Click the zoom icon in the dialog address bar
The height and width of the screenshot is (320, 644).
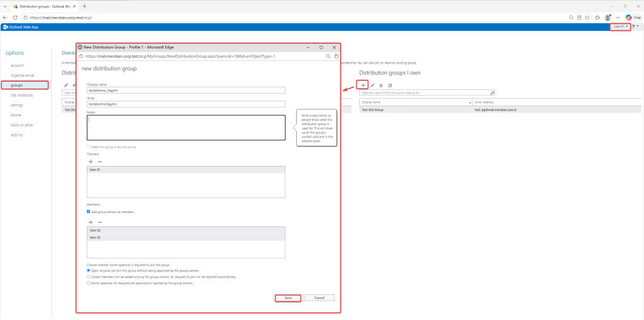point(328,57)
